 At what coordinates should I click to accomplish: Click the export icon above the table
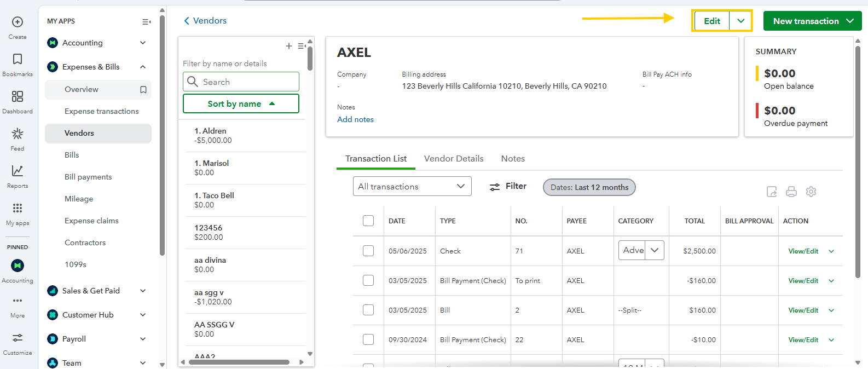(772, 192)
